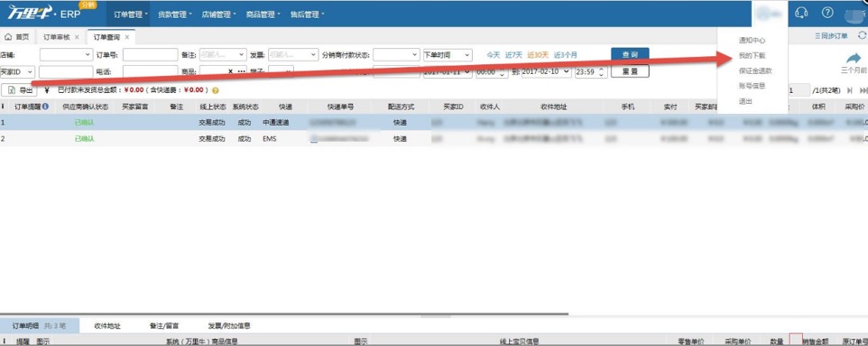Click the input field next to 买家ID

[66, 71]
